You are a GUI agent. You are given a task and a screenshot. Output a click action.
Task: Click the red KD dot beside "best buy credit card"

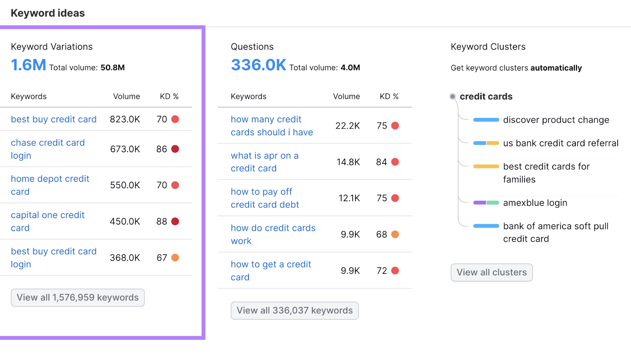pyautogui.click(x=175, y=119)
